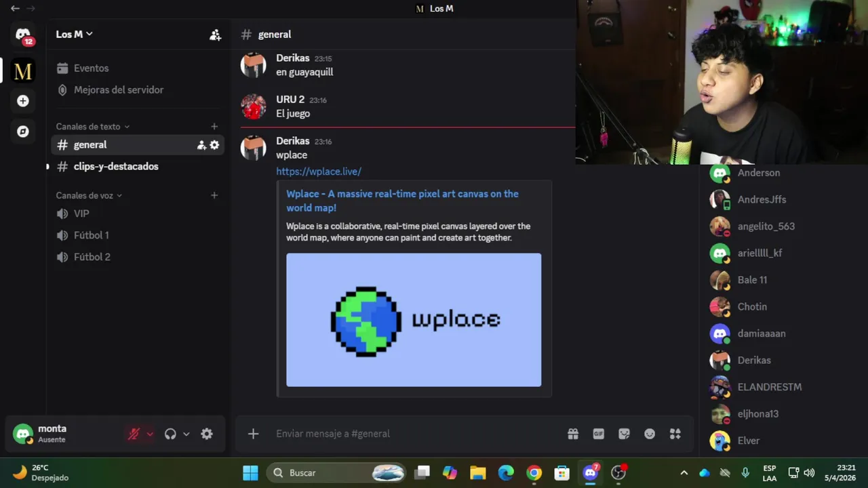This screenshot has width=868, height=488.
Task: Show hidden system tray icons
Action: 684,473
